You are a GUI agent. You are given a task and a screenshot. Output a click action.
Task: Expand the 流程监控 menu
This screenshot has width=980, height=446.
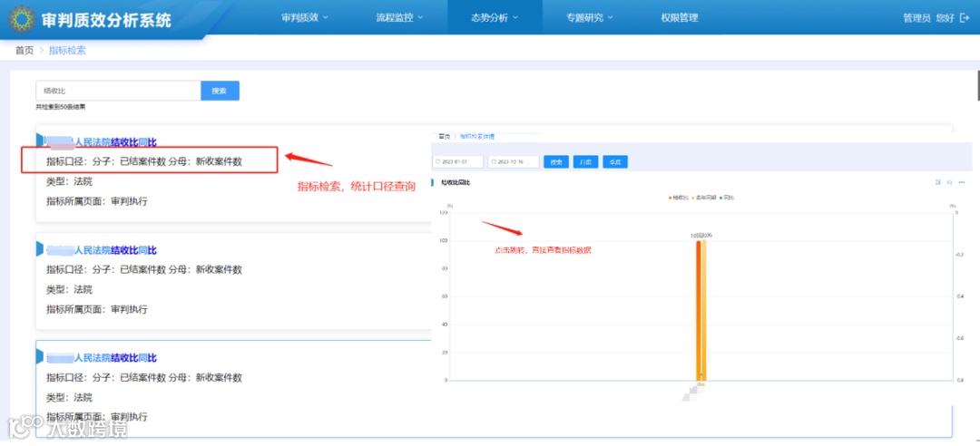[399, 17]
